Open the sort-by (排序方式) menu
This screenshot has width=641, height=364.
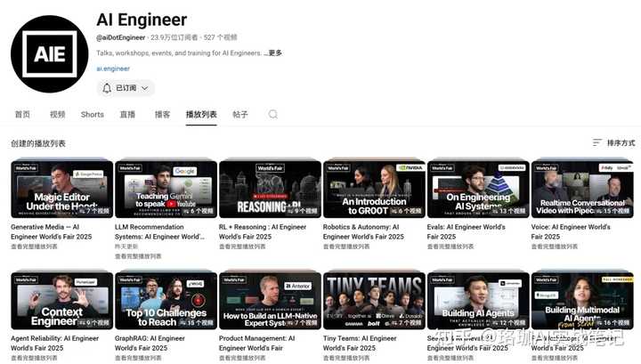click(614, 142)
